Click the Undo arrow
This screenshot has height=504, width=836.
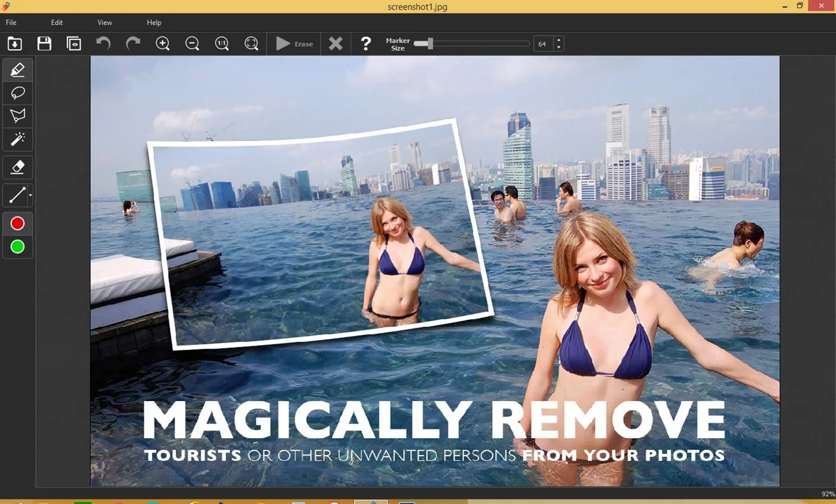click(103, 44)
